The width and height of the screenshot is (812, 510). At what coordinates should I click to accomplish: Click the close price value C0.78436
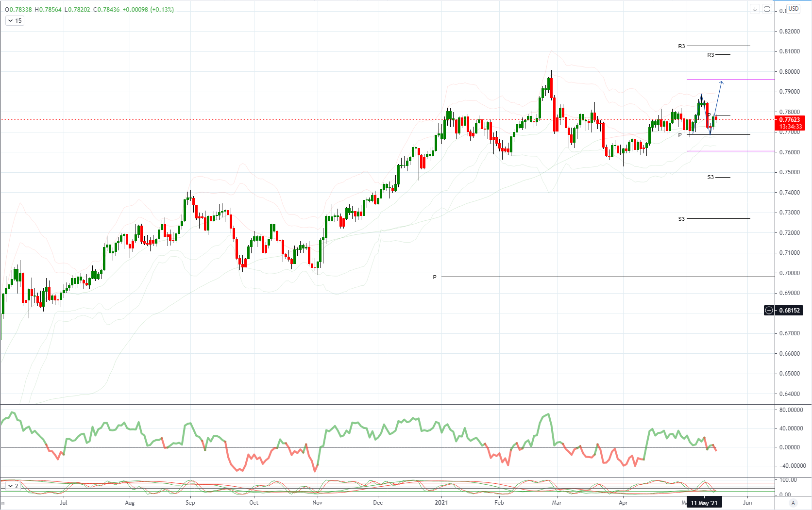[106, 10]
